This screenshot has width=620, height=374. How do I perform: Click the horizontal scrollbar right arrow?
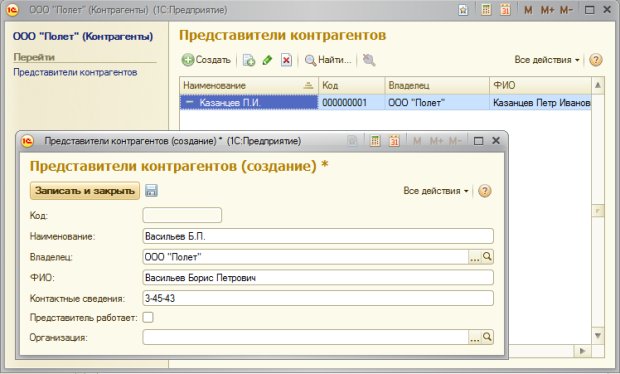pos(582,351)
